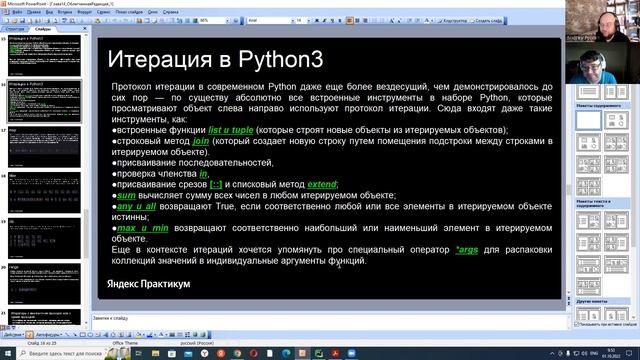Select the Oval drawing tool
The image size is (640, 360).
(x=90, y=335)
